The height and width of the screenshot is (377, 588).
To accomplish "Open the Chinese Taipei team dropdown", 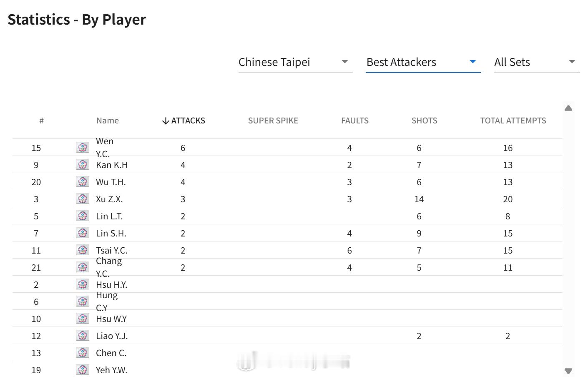I will [x=295, y=62].
